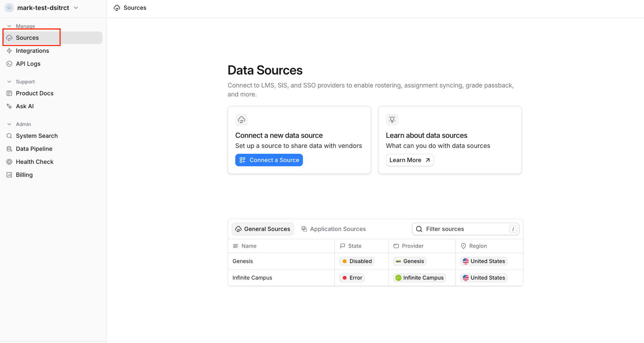Open the Infinite Campus source row
644x343 pixels.
point(376,278)
